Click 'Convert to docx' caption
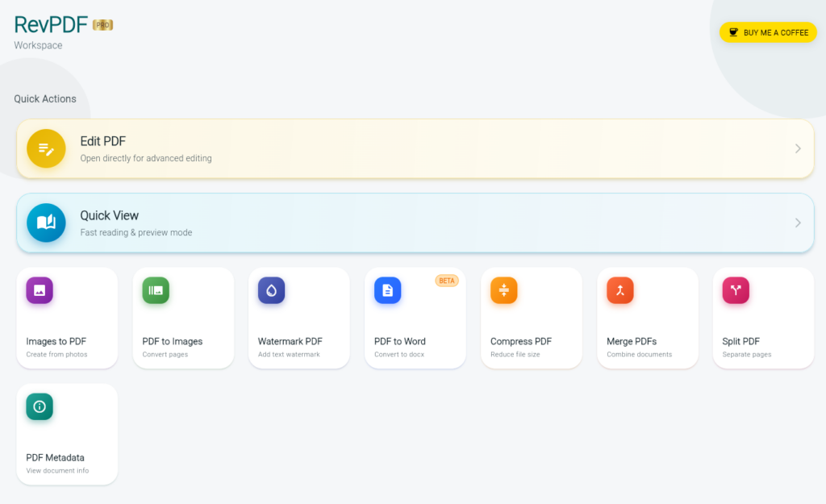Viewport: 826px width, 504px height. coord(399,355)
